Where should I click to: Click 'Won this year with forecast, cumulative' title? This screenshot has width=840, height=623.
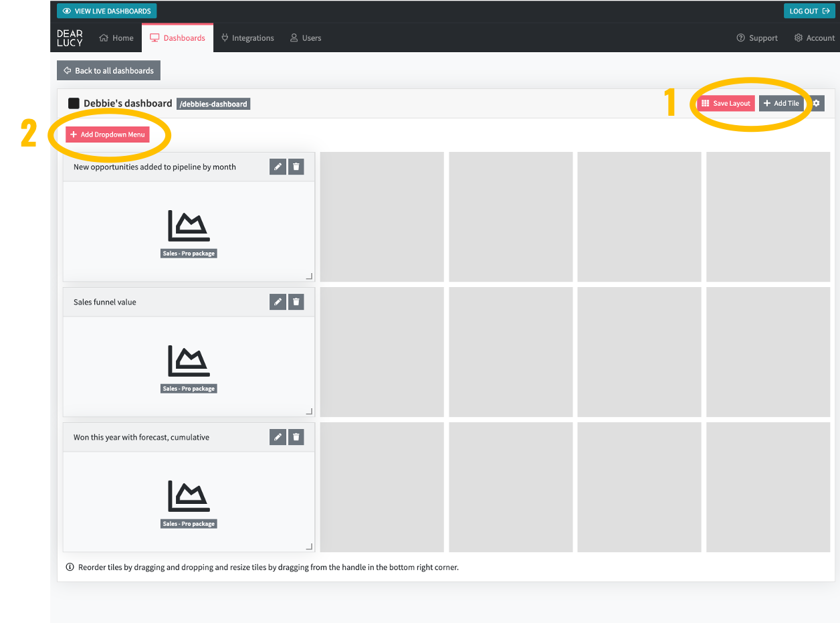point(141,437)
